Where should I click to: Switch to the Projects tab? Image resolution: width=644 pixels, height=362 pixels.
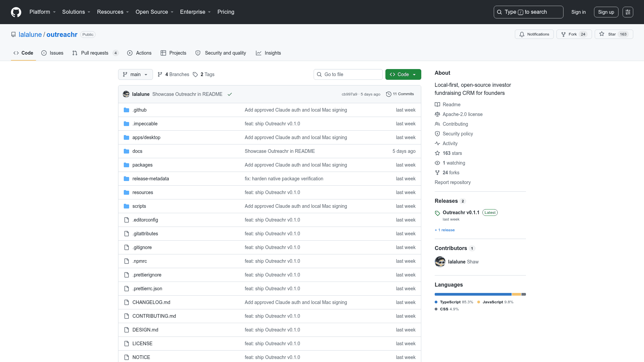click(173, 53)
